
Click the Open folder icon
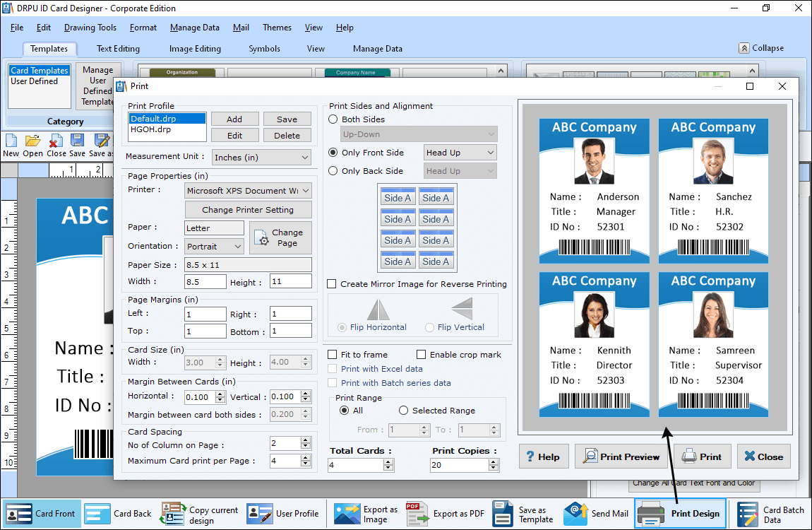coord(32,145)
